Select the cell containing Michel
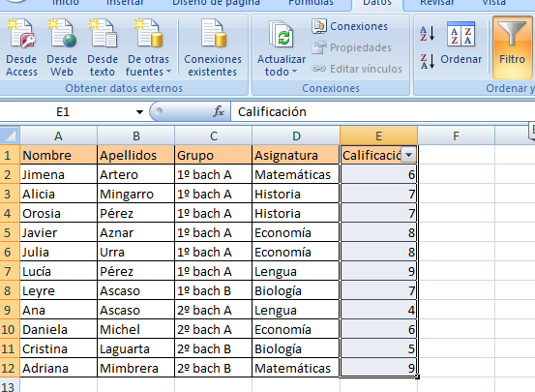This screenshot has height=392, width=535. point(135,329)
